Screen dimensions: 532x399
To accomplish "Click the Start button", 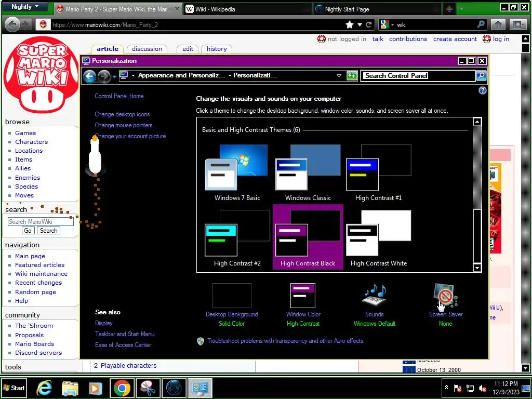I will (x=14, y=388).
